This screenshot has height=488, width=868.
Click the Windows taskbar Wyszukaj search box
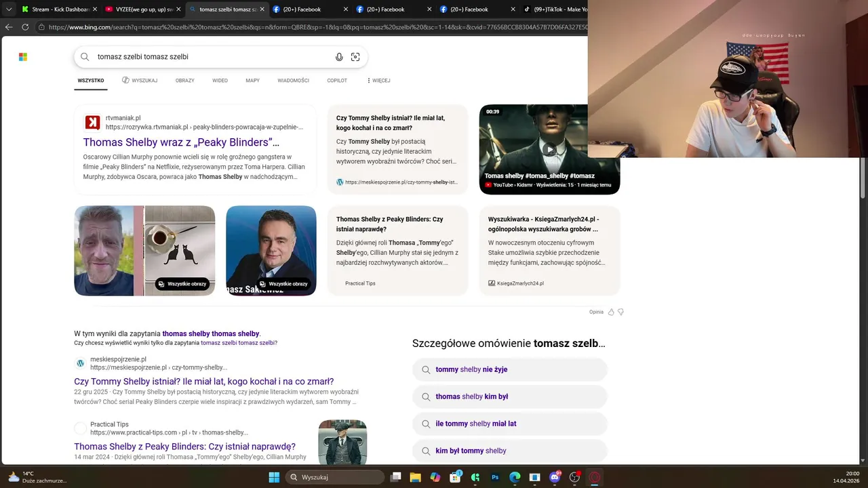pos(335,477)
